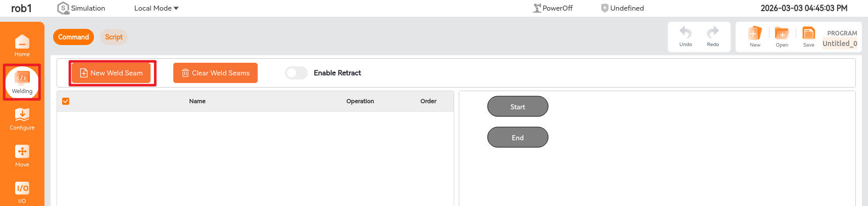Viewport: 868px width, 206px height.
Task: Expand the Local Mode dropdown
Action: (156, 8)
